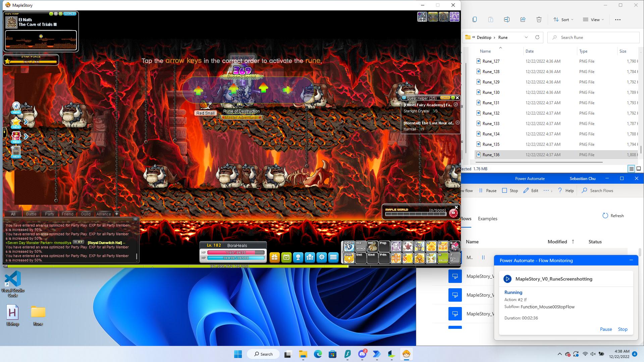Click the Refresh button in Power Automate

pos(613,216)
